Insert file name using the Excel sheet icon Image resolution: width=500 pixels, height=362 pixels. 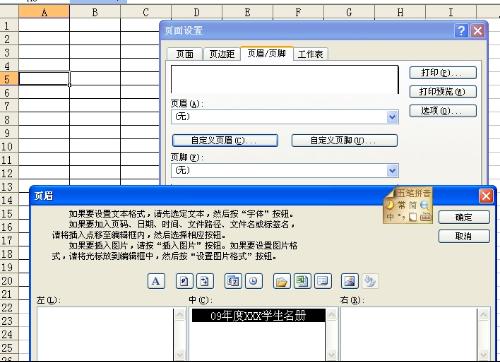pos(302,281)
